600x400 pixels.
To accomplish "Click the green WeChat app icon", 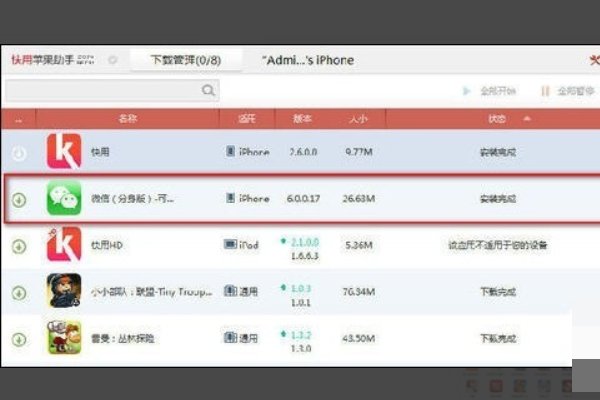I will 64,198.
